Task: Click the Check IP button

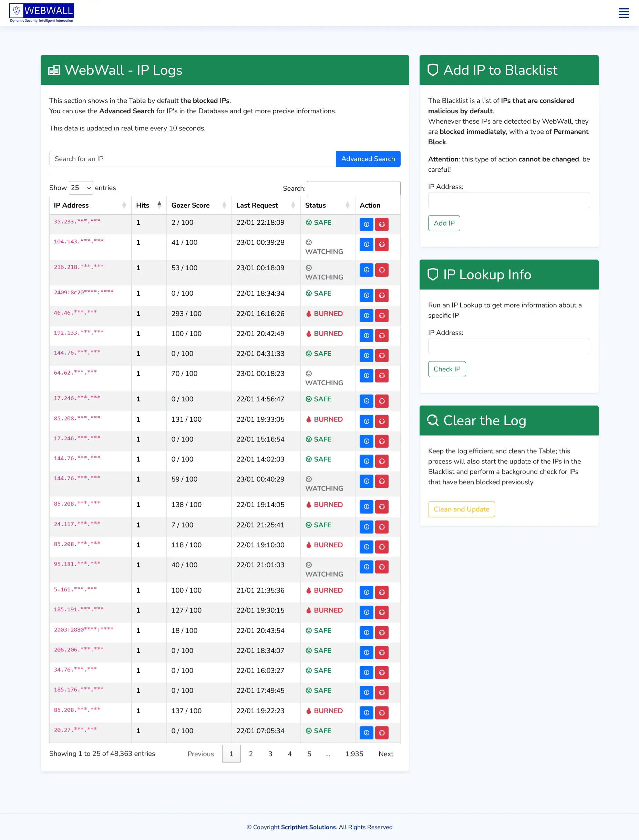Action: pyautogui.click(x=447, y=369)
